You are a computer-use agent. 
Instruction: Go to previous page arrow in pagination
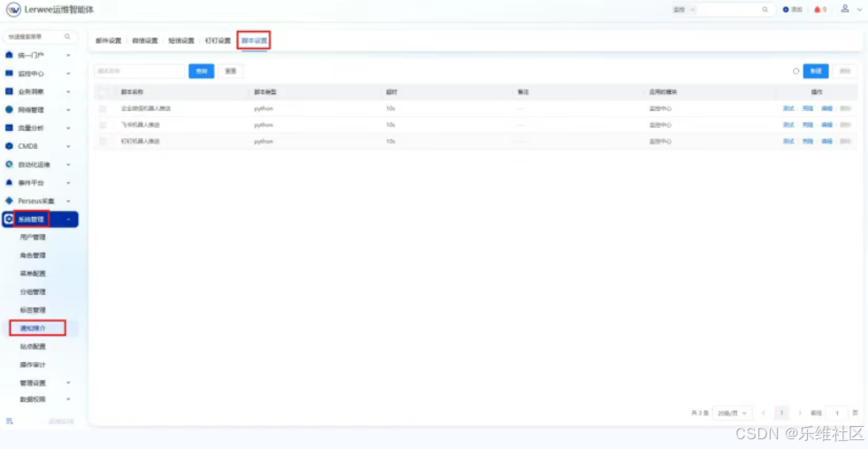(764, 413)
